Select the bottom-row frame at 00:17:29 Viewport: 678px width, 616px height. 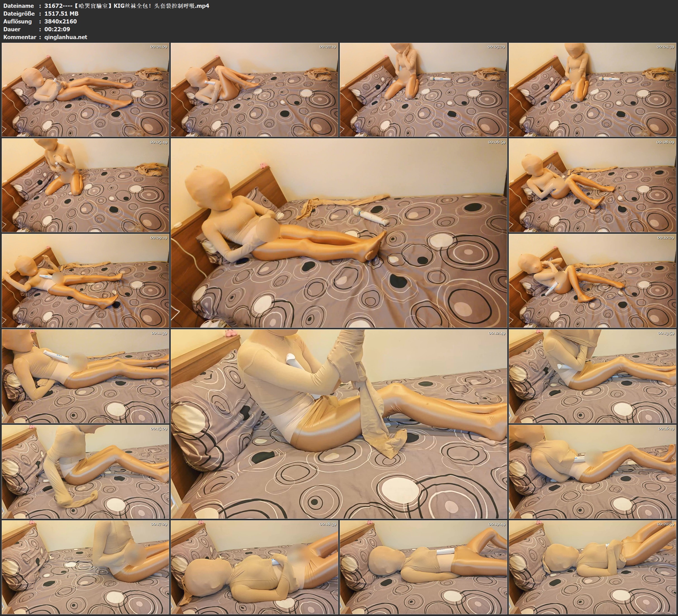85,567
